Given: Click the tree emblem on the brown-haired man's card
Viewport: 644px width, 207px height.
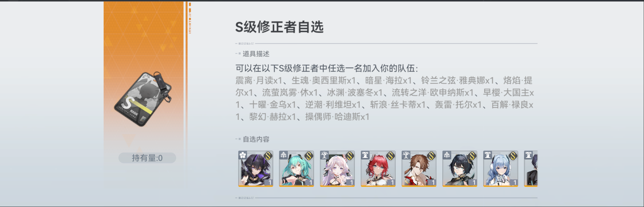Looking at the screenshot, I should pos(406,155).
